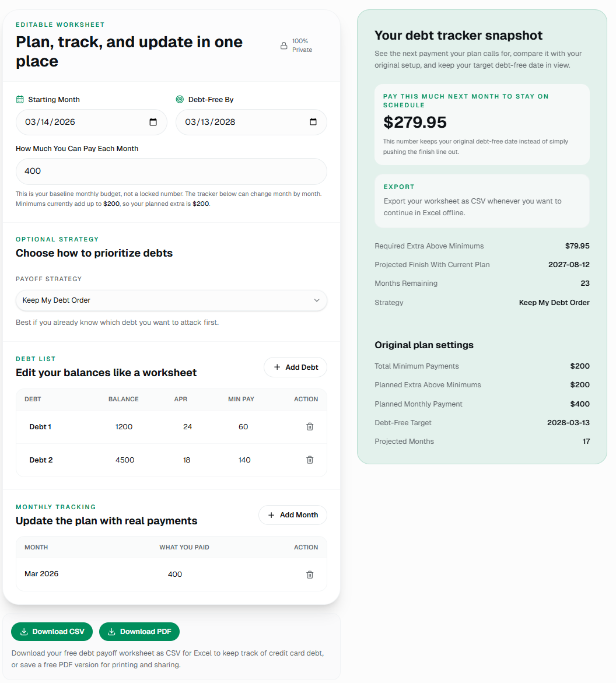Screen dimensions: 616x683
Task: Delete Debt 2 using its trash icon
Action: coord(310,460)
